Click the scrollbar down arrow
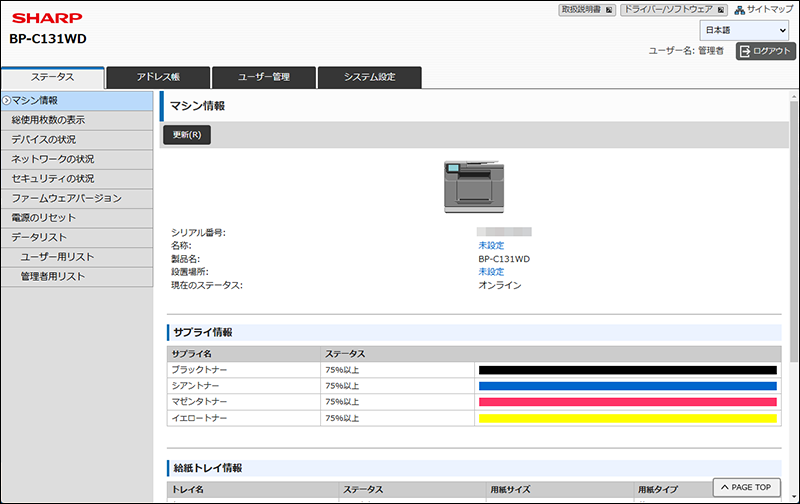The width and height of the screenshot is (800, 504). [x=793, y=497]
